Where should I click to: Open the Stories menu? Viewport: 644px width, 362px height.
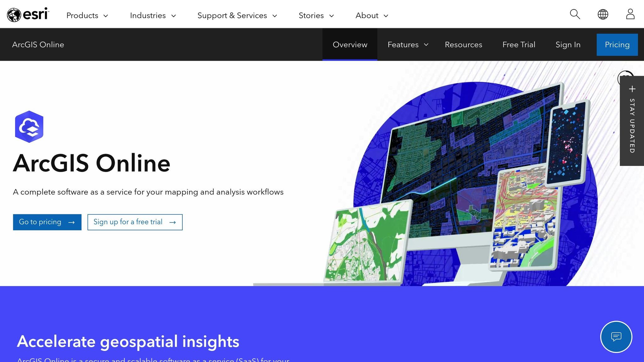316,15
